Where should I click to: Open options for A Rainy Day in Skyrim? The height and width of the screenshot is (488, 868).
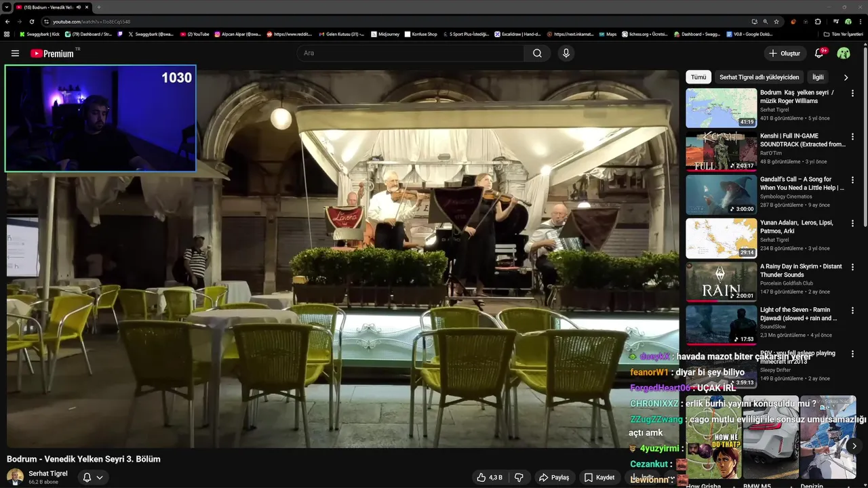pos(853,267)
